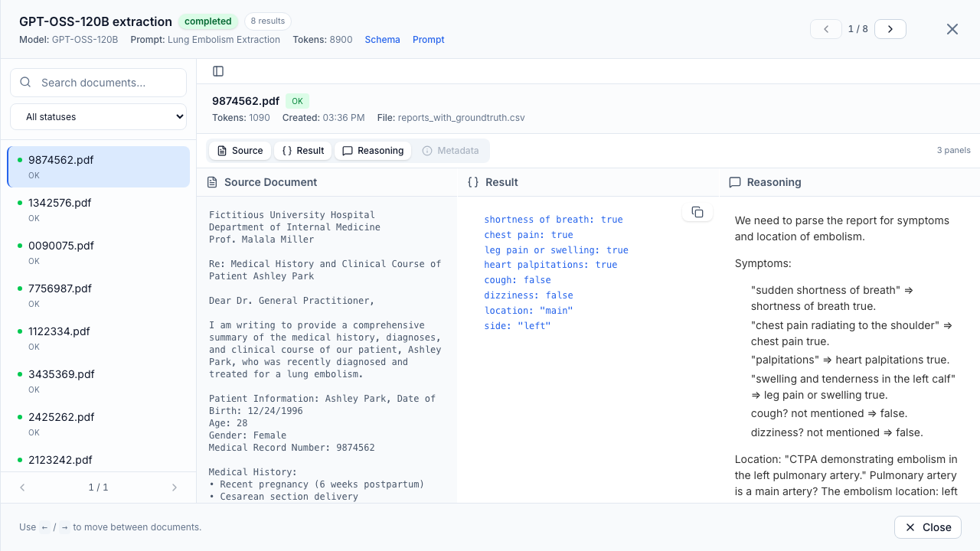Click the 1 / 1 page indicator

[x=98, y=487]
